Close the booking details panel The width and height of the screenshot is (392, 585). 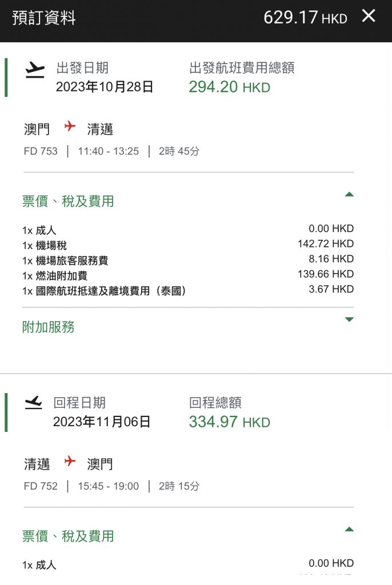[369, 17]
